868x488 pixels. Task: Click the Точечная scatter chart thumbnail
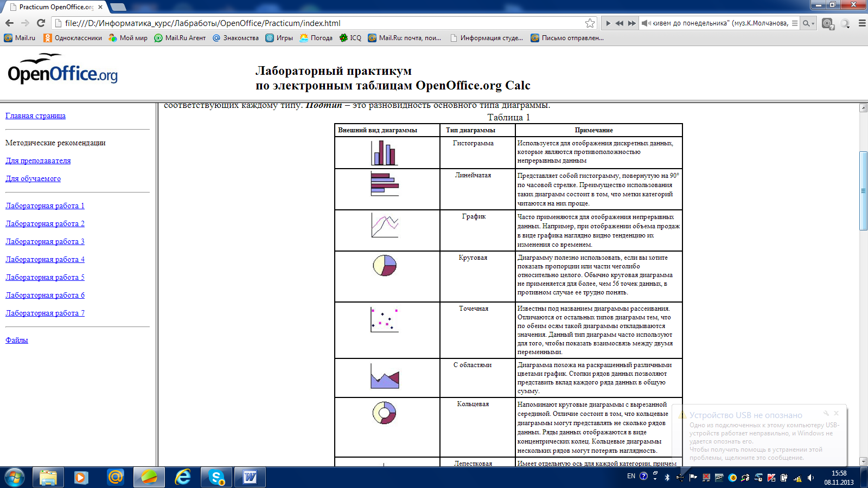[385, 319]
